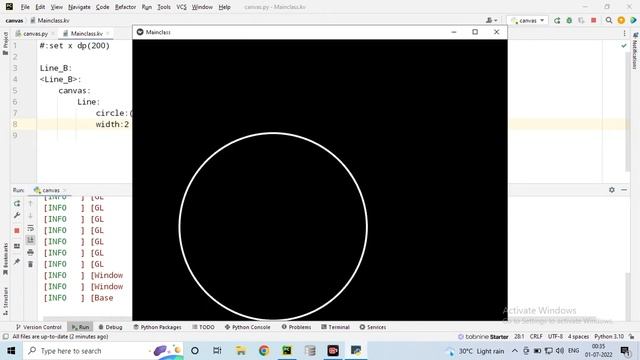Open the canvas run configuration dropdown
640x360 pixels.
click(527, 20)
